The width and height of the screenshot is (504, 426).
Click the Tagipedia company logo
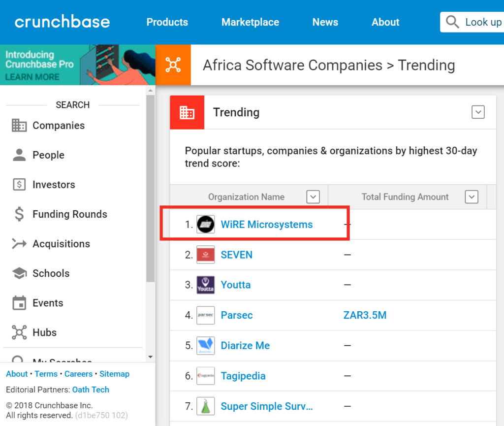206,376
